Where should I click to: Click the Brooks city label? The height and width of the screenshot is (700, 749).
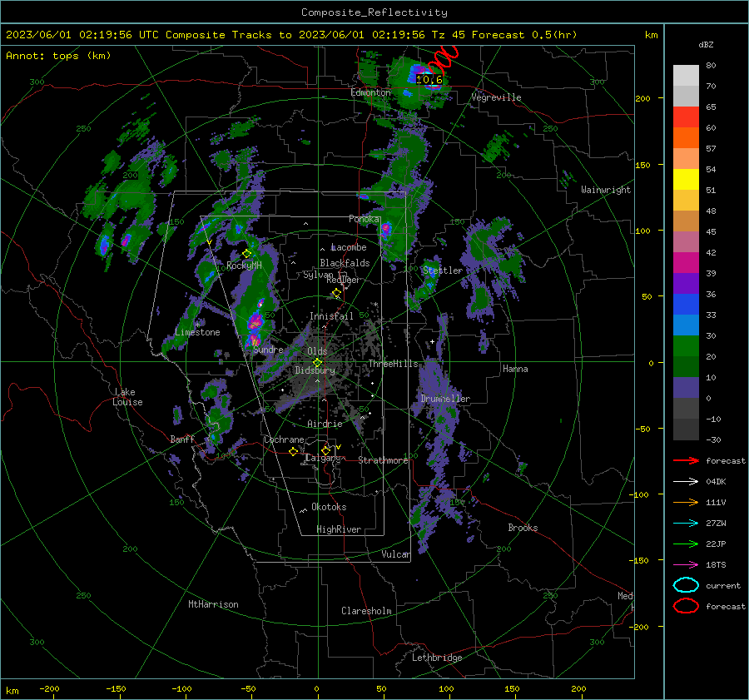tap(523, 528)
